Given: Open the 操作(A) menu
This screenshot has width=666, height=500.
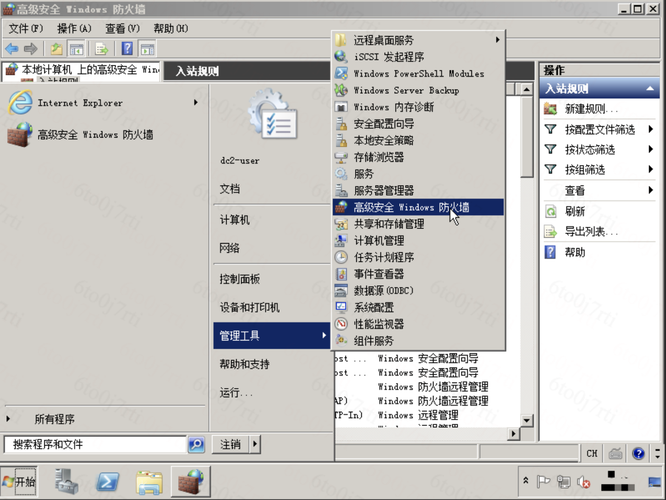Looking at the screenshot, I should pos(74,28).
